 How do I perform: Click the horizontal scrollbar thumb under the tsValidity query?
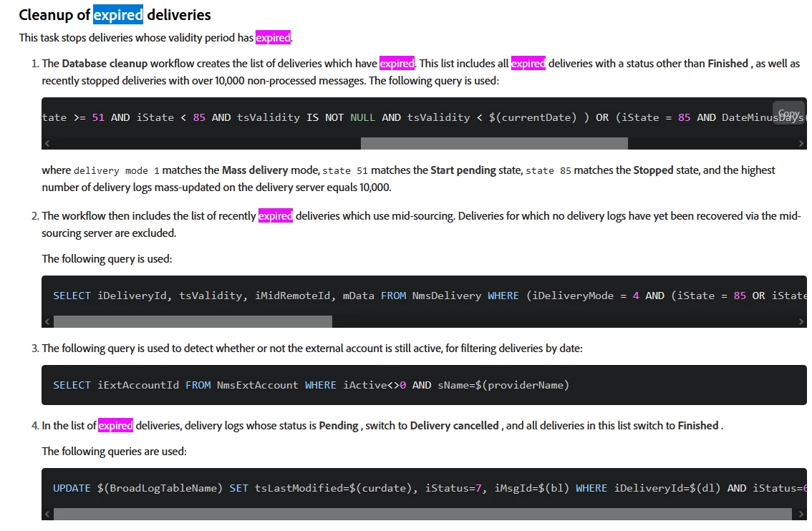(x=494, y=143)
